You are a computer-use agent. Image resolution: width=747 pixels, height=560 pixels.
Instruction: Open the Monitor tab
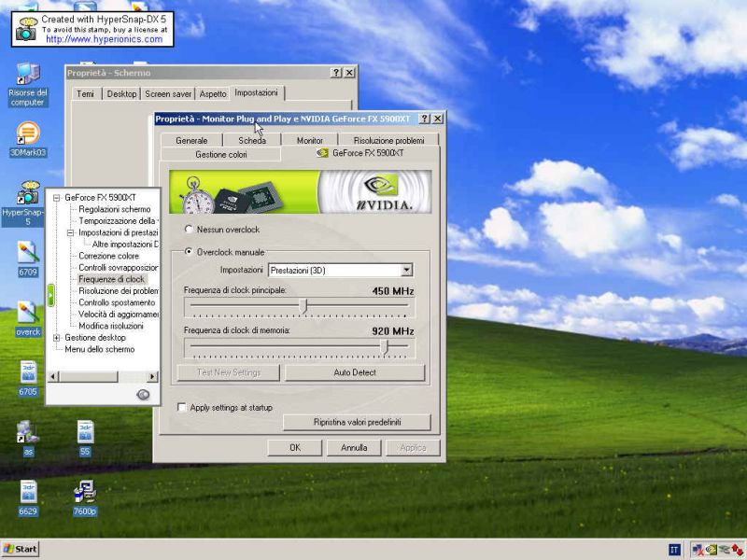pyautogui.click(x=310, y=140)
